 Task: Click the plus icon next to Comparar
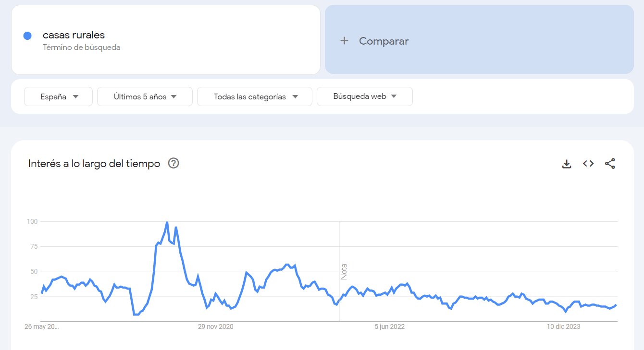click(x=344, y=41)
